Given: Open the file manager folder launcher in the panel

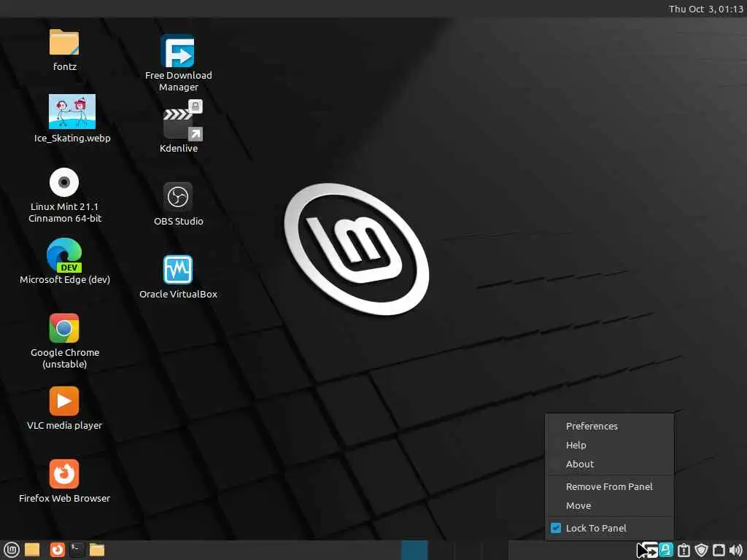Looking at the screenshot, I should 97,550.
